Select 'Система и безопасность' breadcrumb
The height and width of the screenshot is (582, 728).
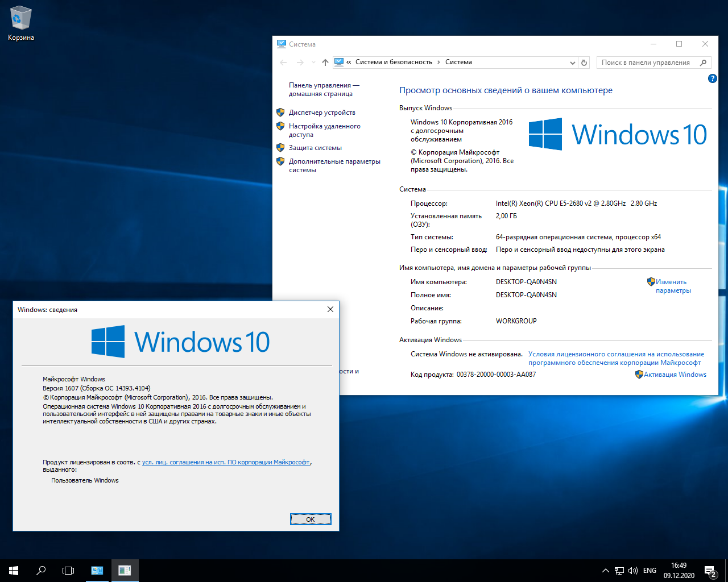(394, 62)
